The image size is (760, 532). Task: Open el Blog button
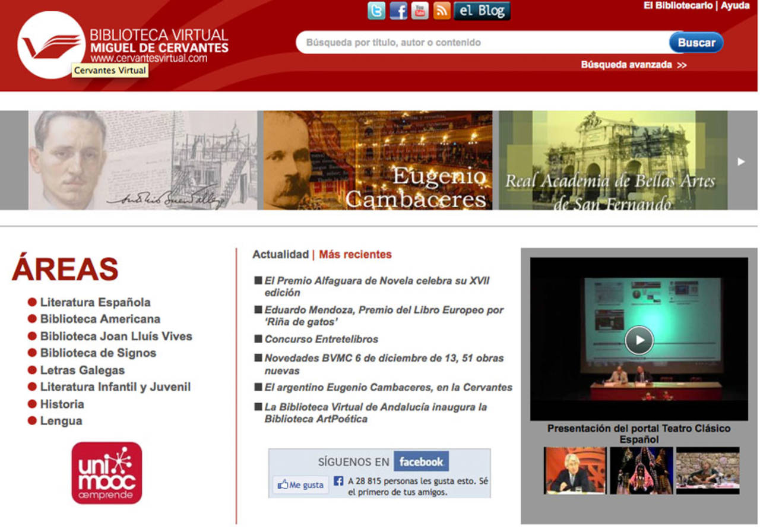point(482,11)
